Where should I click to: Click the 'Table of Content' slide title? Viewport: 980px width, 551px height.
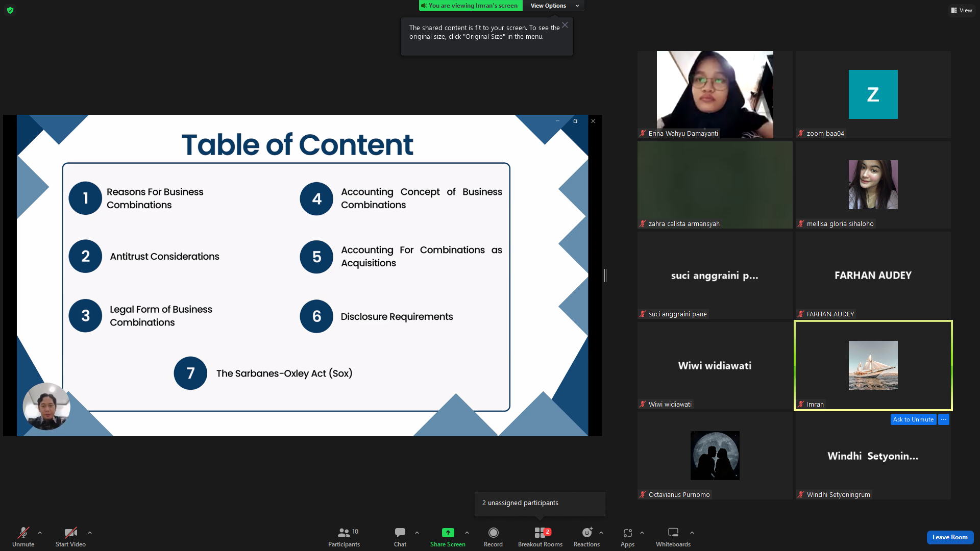(297, 144)
